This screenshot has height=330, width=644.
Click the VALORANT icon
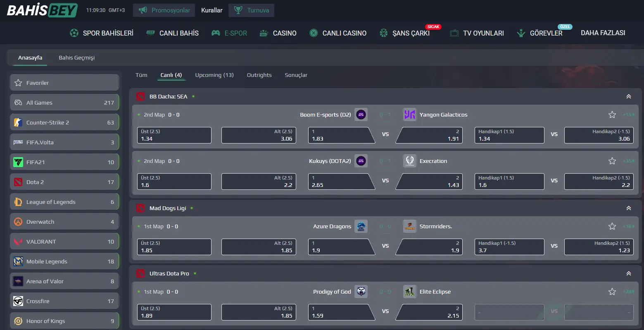click(18, 242)
